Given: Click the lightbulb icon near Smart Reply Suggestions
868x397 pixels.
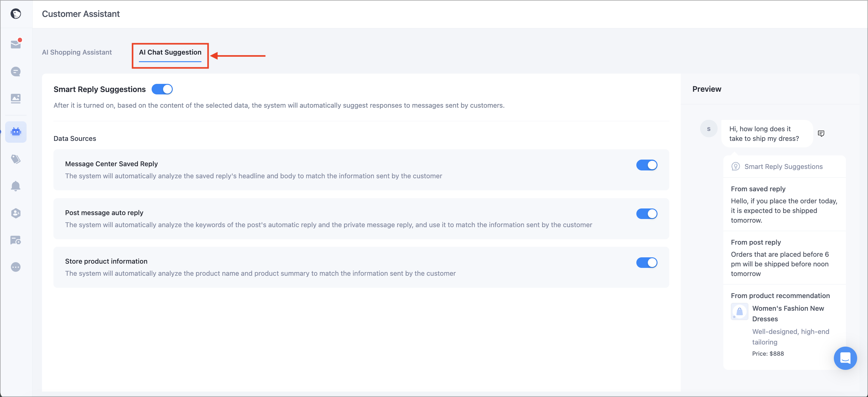Looking at the screenshot, I should tap(736, 167).
